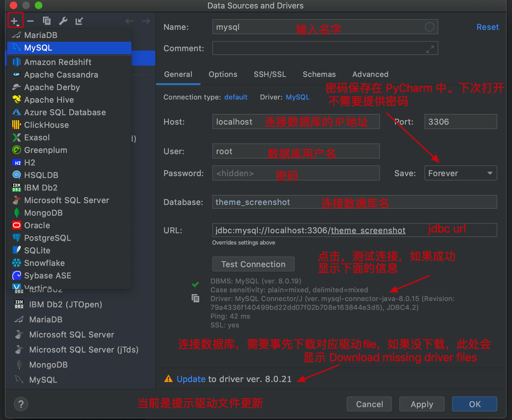Choose Snowflake data source
This screenshot has width=512, height=420.
coord(69,263)
